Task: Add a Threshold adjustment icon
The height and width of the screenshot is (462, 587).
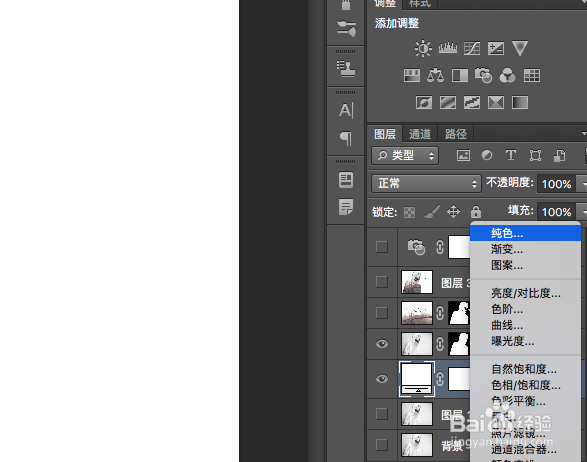Action: coord(472,102)
